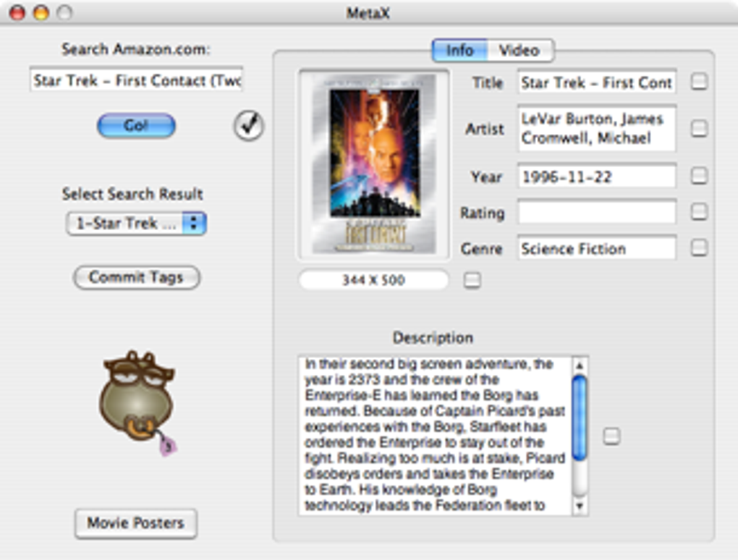The width and height of the screenshot is (738, 560).
Task: Close the MetaX window with red button
Action: pyautogui.click(x=17, y=13)
